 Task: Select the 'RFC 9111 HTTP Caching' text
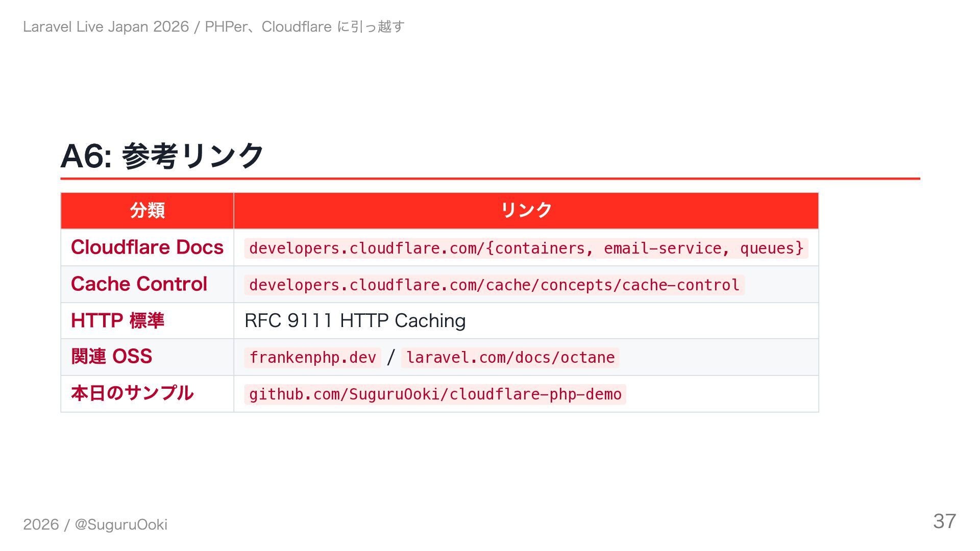point(355,321)
